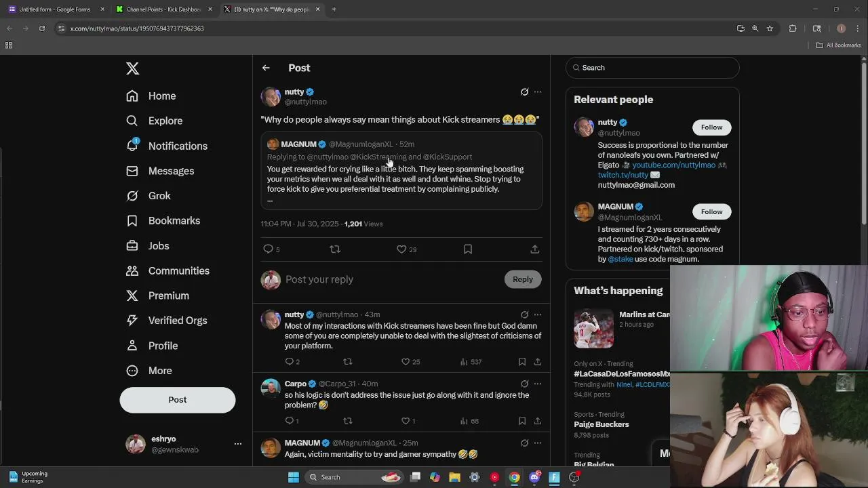This screenshot has width=868, height=488.
Task: Click the taskbar Search box
Action: tap(354, 477)
